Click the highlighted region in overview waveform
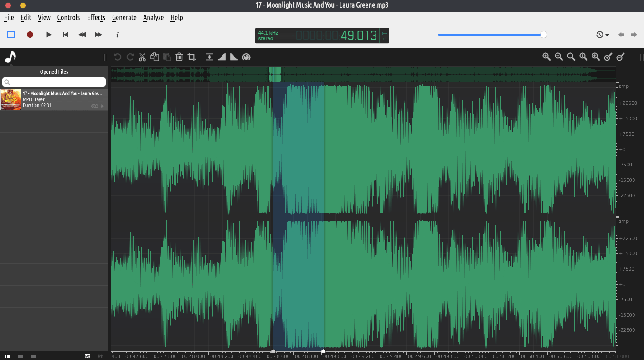Image resolution: width=644 pixels, height=360 pixels. (x=275, y=74)
